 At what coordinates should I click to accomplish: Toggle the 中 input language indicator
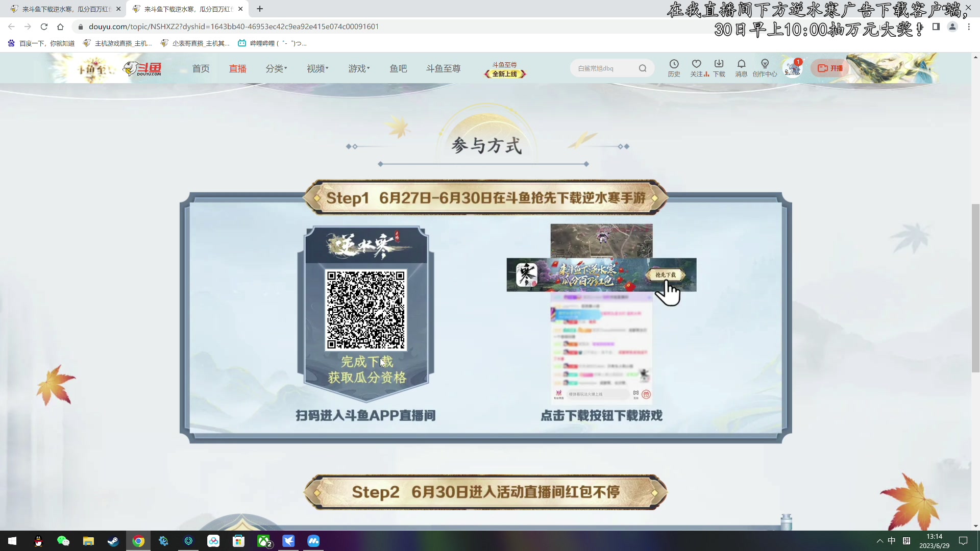coord(892,541)
